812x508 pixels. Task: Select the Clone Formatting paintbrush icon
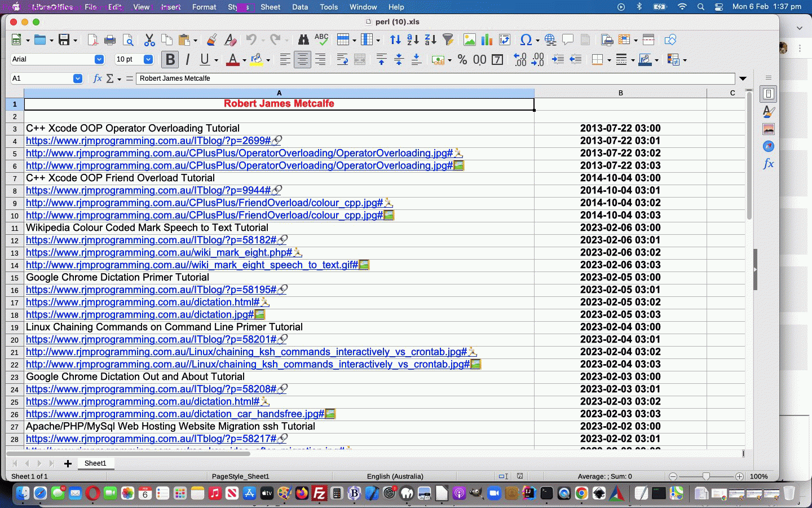[x=211, y=40]
